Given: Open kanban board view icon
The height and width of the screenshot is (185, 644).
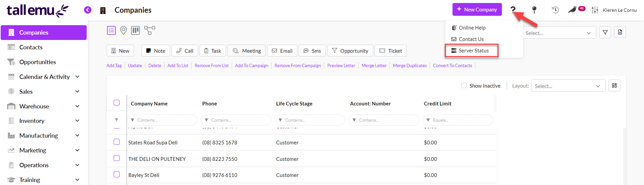Looking at the screenshot, I should [x=135, y=31].
